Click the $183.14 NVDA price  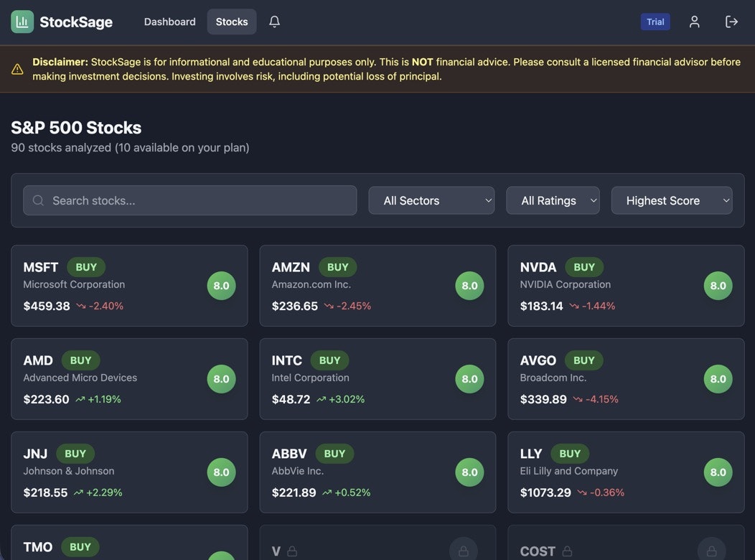coord(541,306)
